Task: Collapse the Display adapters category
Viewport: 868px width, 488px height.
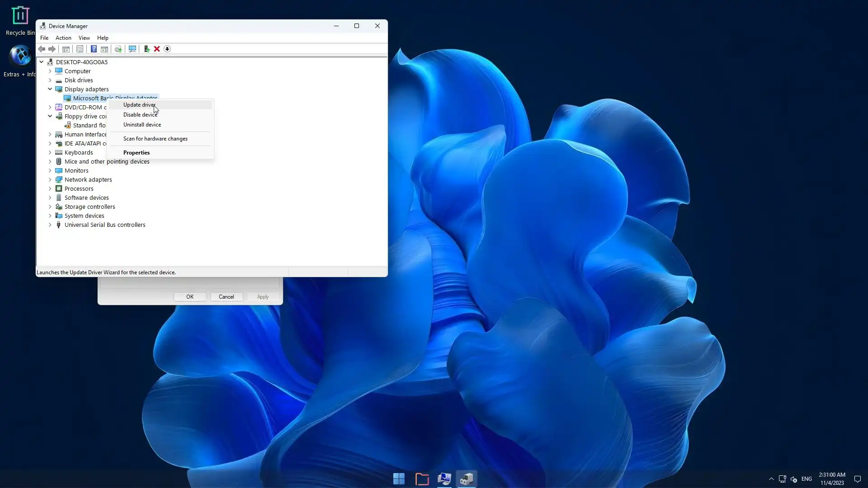Action: 50,89
